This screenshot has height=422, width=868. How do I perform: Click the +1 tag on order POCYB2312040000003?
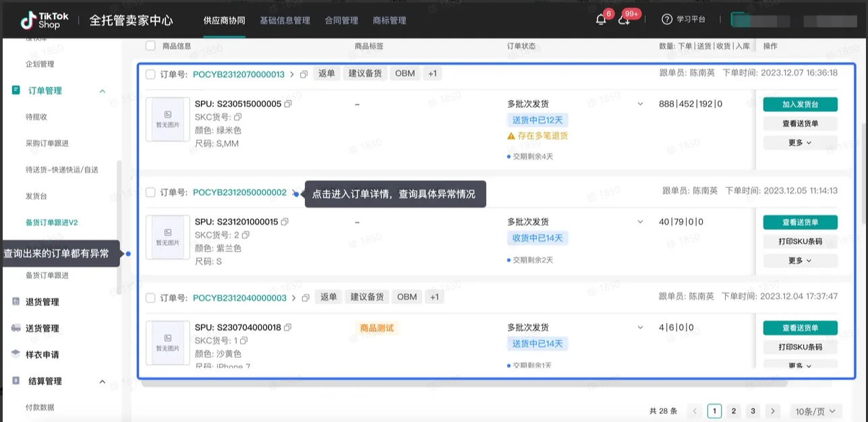tap(434, 297)
